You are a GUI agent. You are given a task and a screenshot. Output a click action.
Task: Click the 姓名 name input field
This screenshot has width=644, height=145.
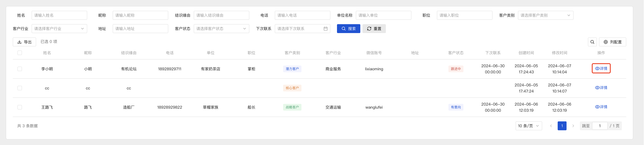(59, 15)
